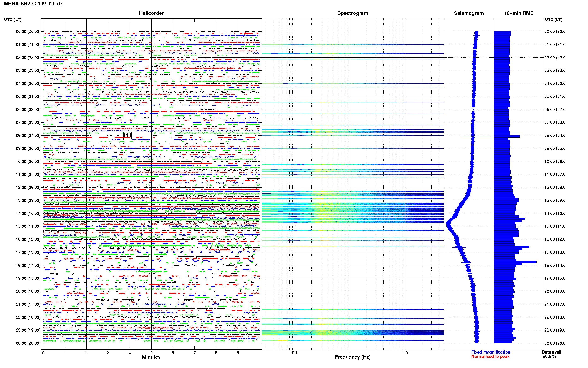Click minute tick 0 under helicorder
The height and width of the screenshot is (368, 588).
(x=43, y=353)
